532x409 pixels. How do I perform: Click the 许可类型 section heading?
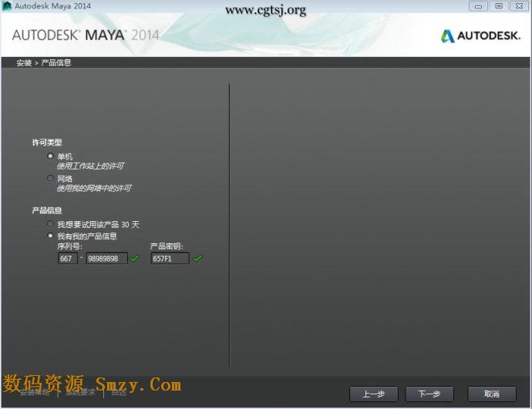47,142
